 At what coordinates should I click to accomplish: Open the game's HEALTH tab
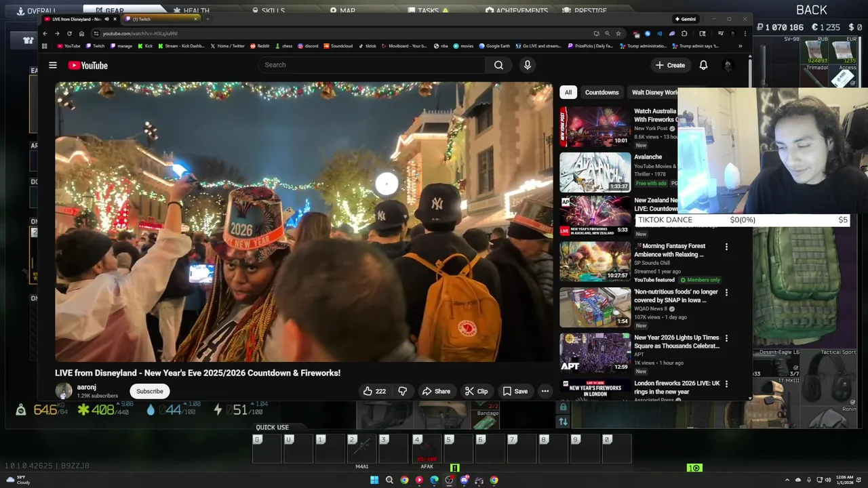[x=191, y=11]
